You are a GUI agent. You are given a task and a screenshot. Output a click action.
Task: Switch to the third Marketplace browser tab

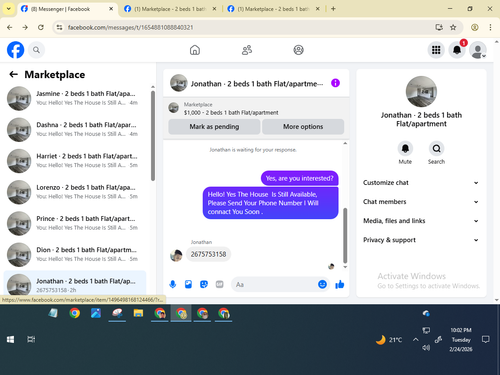tap(273, 9)
